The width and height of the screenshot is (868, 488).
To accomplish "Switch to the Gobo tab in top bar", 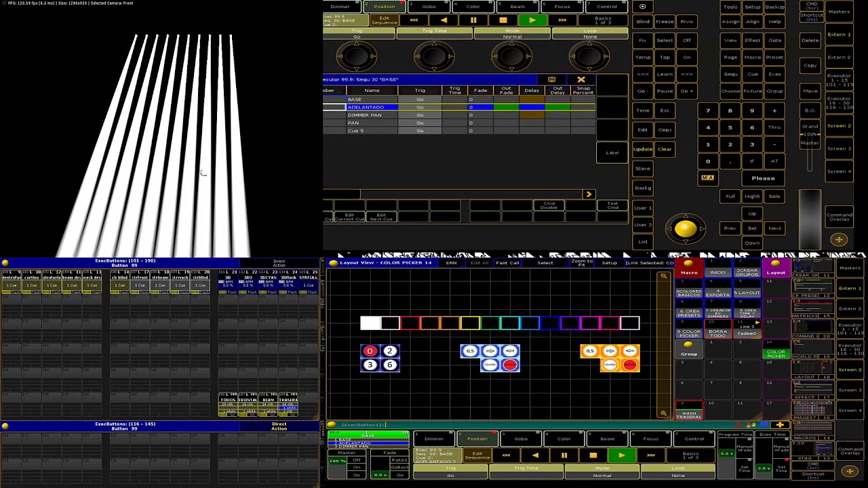I will pyautogui.click(x=429, y=7).
